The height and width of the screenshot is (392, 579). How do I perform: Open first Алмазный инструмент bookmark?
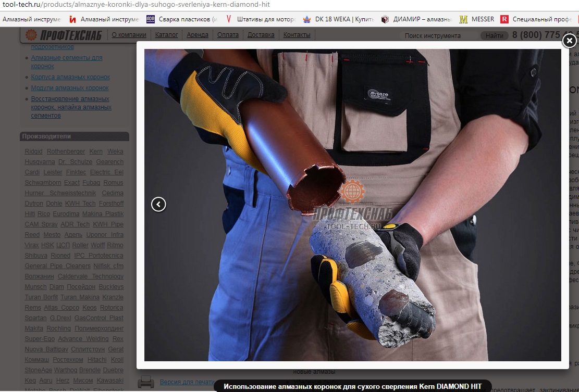[31, 19]
